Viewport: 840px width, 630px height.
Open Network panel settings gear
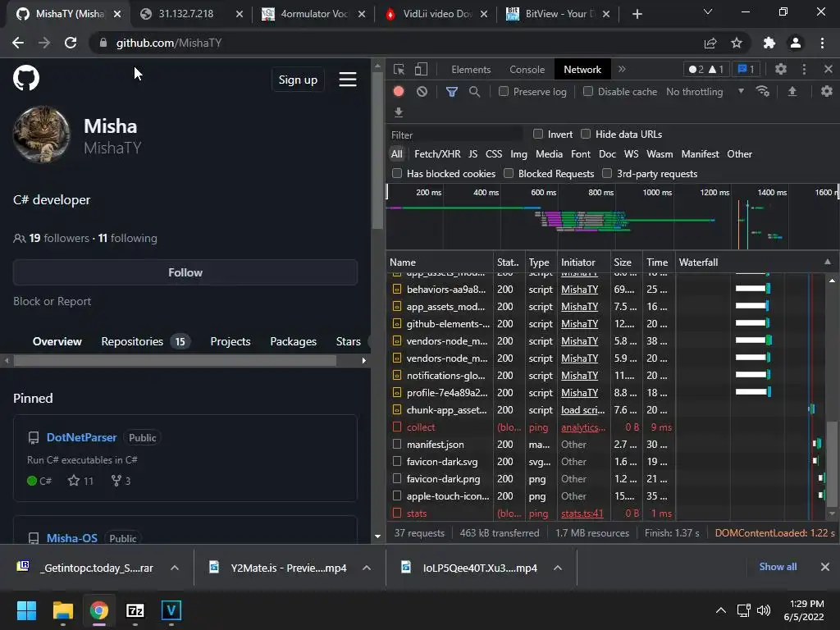(x=827, y=91)
